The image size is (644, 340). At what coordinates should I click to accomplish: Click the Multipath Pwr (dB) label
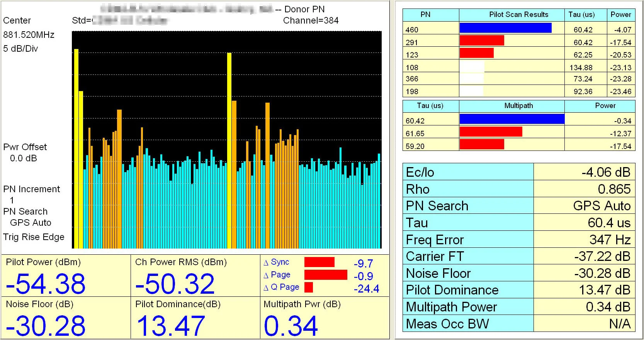pyautogui.click(x=302, y=304)
